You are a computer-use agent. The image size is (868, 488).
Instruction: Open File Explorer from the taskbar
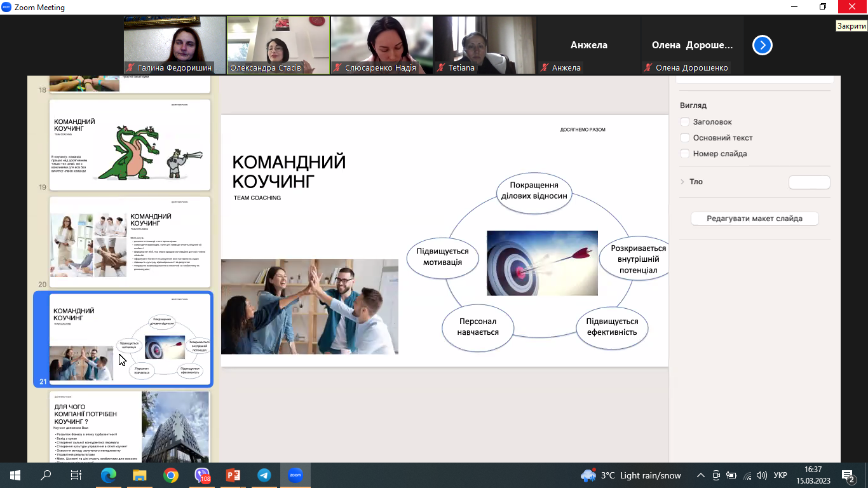pos(140,475)
